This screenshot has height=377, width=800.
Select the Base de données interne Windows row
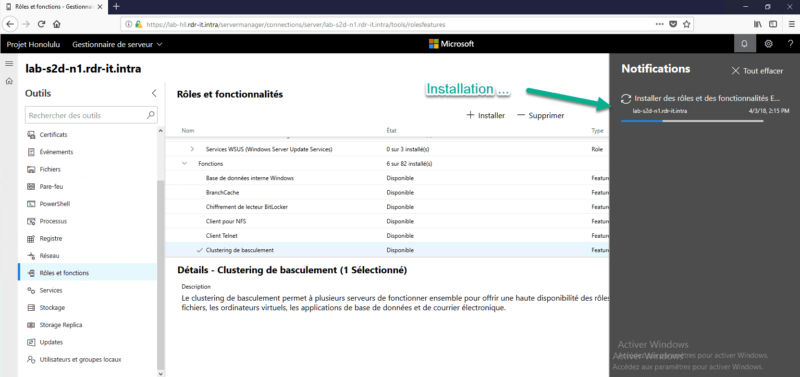point(388,178)
